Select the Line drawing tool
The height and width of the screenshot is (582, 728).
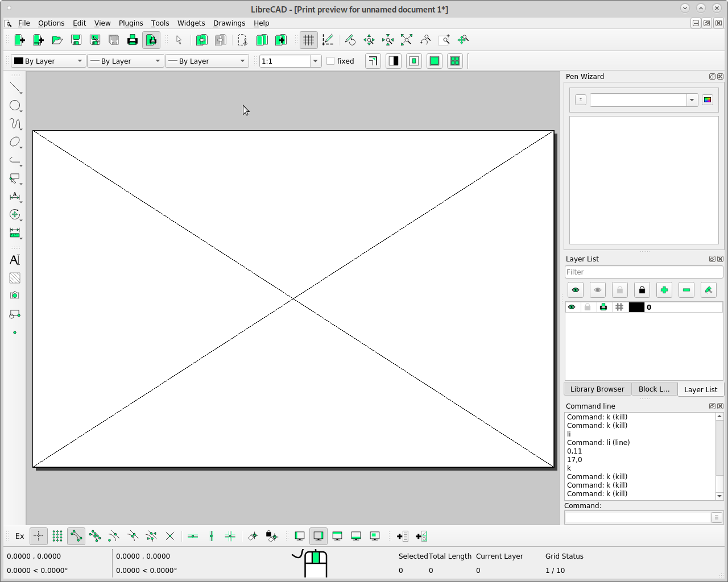15,88
